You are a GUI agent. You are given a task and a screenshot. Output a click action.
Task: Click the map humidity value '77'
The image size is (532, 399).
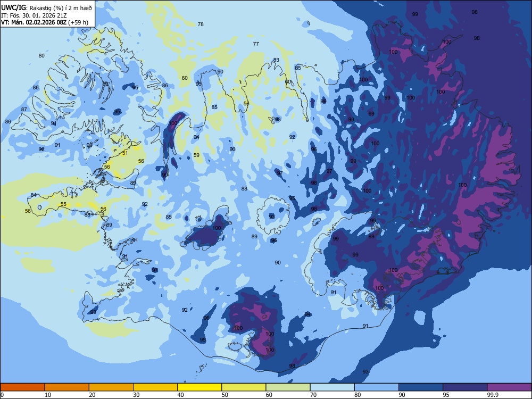256,44
